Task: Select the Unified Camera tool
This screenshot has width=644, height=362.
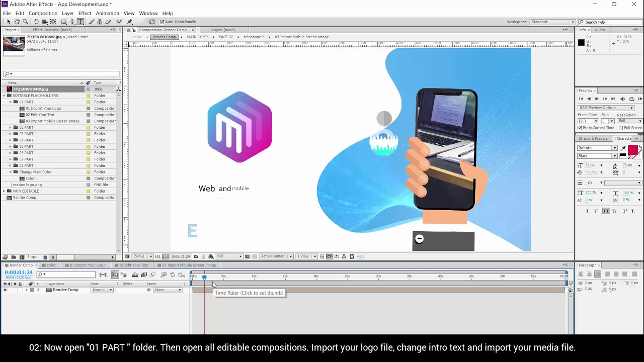Action: coord(45,22)
